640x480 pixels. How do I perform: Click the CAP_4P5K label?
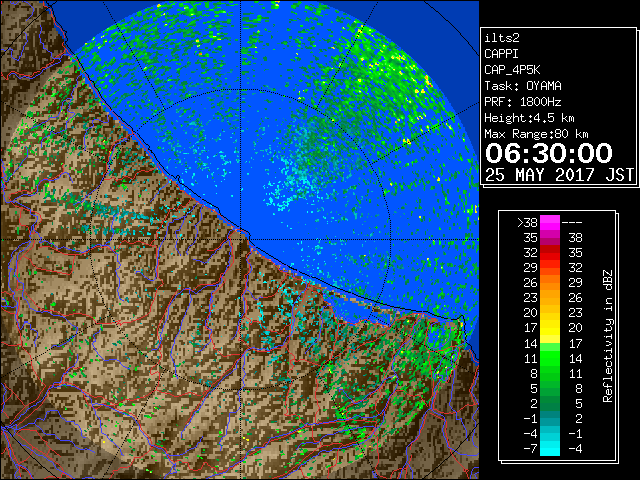[512, 70]
